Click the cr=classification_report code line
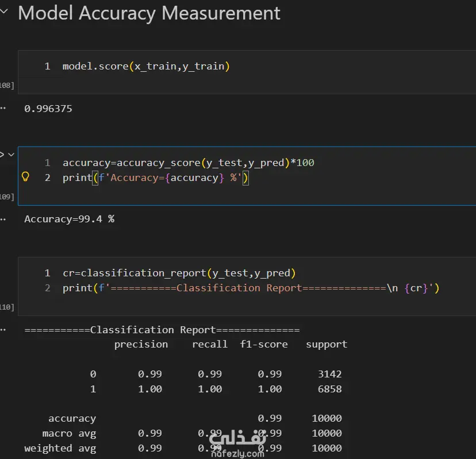Image resolution: width=476 pixels, height=459 pixels. [179, 273]
